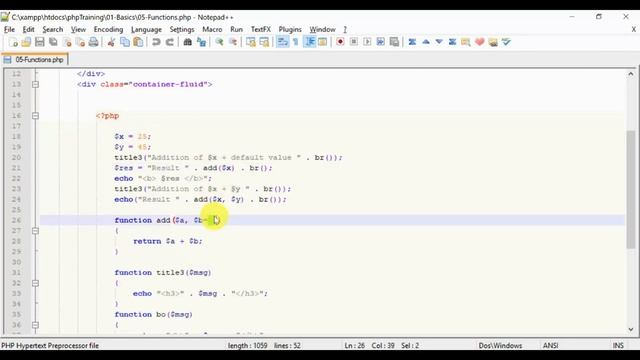
Task: Click the Stop Recording macro icon
Action: 354,42
